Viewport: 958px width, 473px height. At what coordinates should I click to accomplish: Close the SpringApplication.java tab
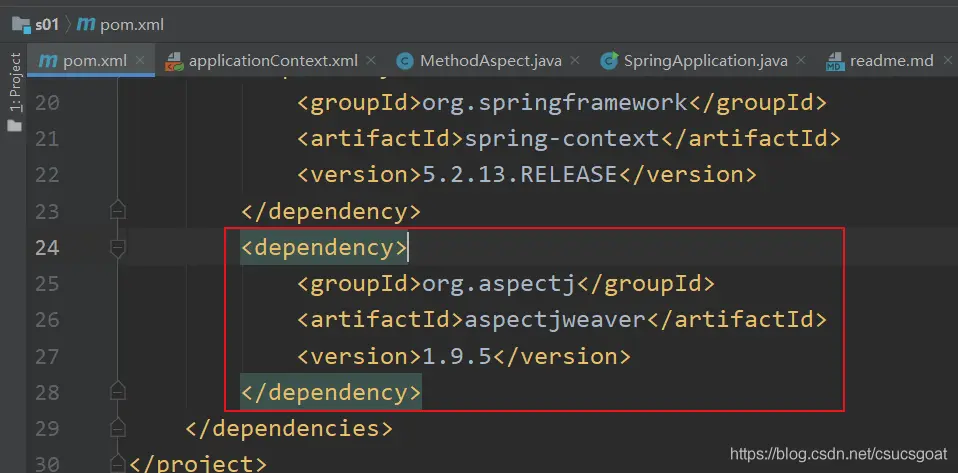(800, 60)
